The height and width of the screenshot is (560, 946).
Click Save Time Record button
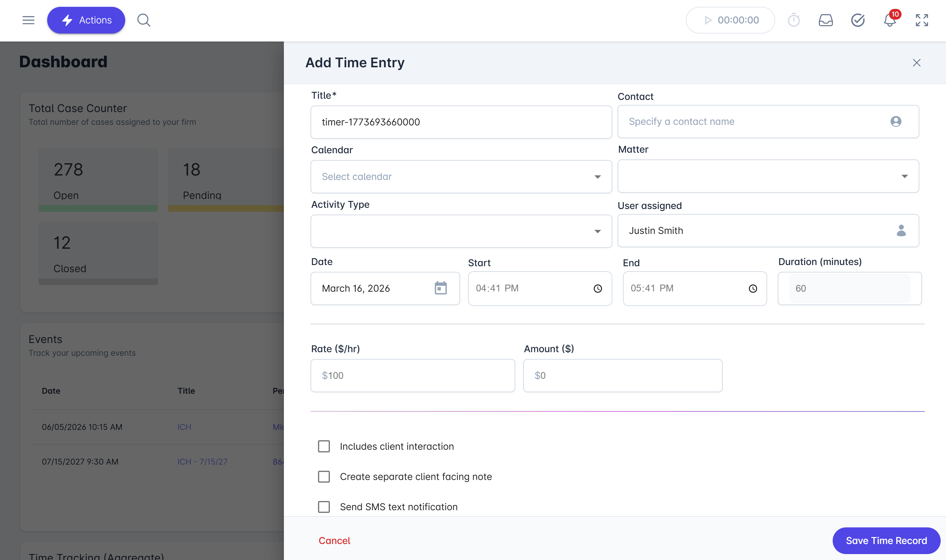886,540
